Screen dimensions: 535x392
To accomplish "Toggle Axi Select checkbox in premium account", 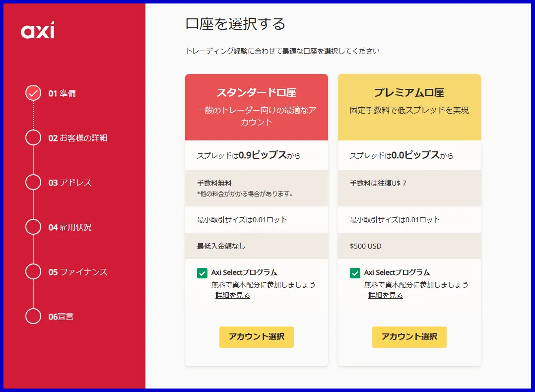I will click(x=355, y=273).
